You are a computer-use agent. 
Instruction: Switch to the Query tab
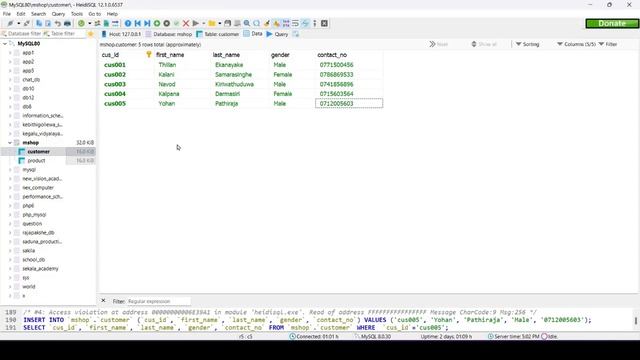point(278,34)
